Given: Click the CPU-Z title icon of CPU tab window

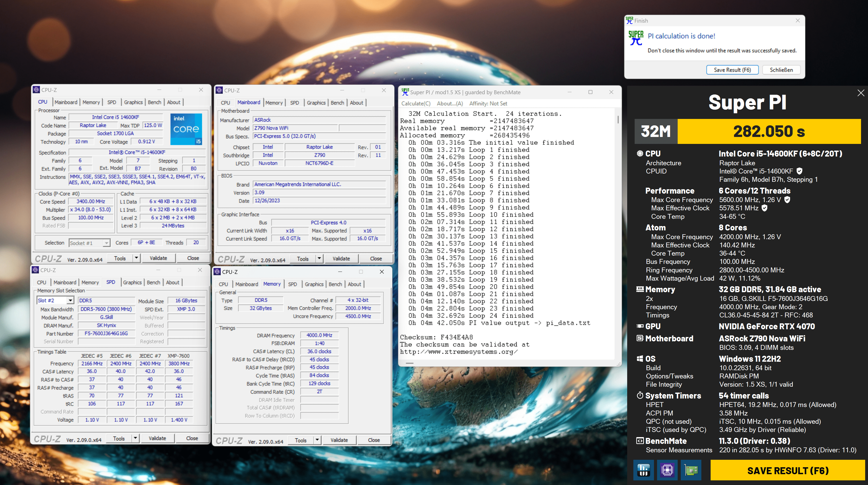Looking at the screenshot, I should tap(36, 90).
